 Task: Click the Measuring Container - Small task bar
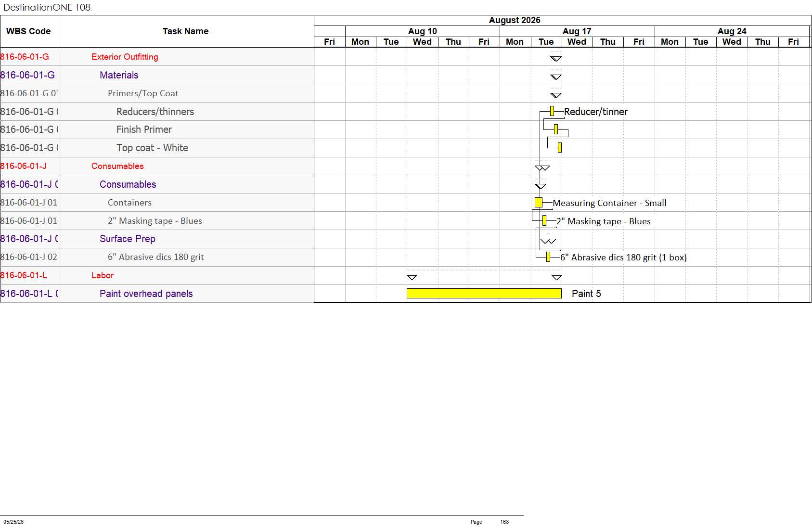539,203
